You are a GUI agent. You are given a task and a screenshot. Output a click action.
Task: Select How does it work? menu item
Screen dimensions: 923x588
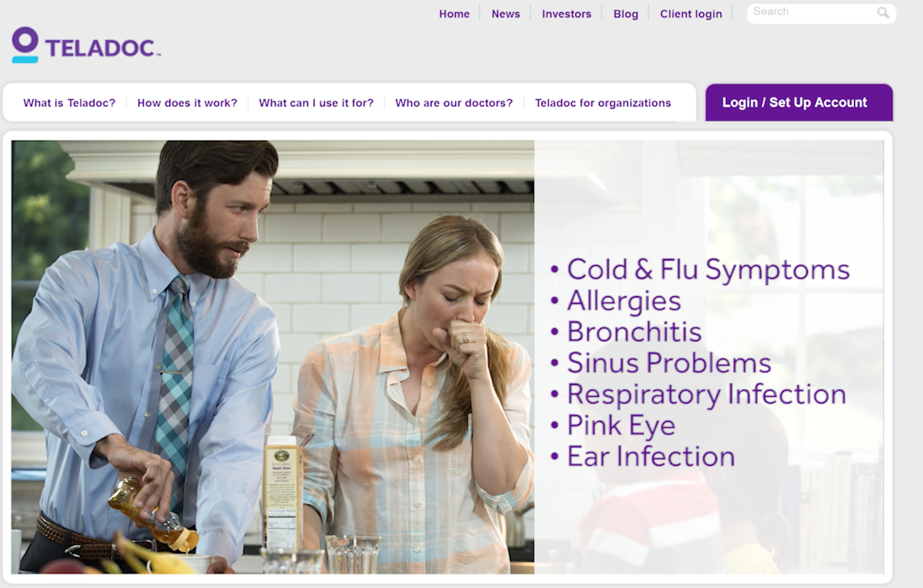[187, 103]
